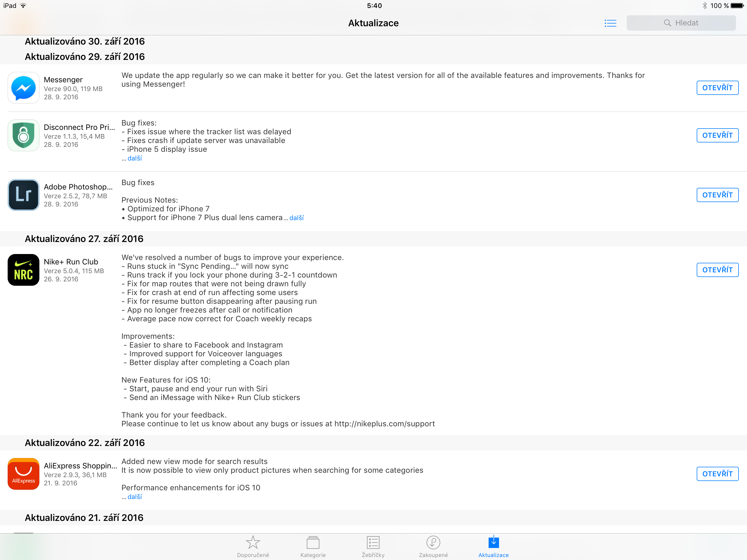The width and height of the screenshot is (747, 560).
Task: Tap the Aktualizováno 27. září 2016 header
Action: [84, 239]
